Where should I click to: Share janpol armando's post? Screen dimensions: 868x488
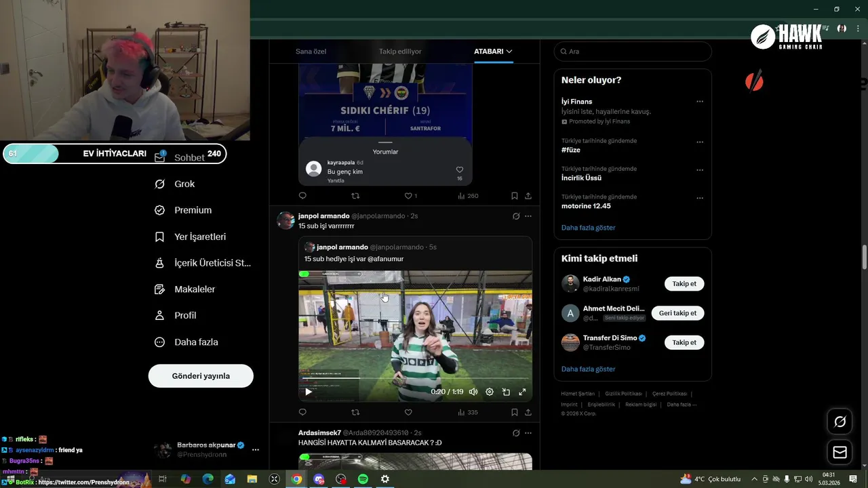(528, 412)
